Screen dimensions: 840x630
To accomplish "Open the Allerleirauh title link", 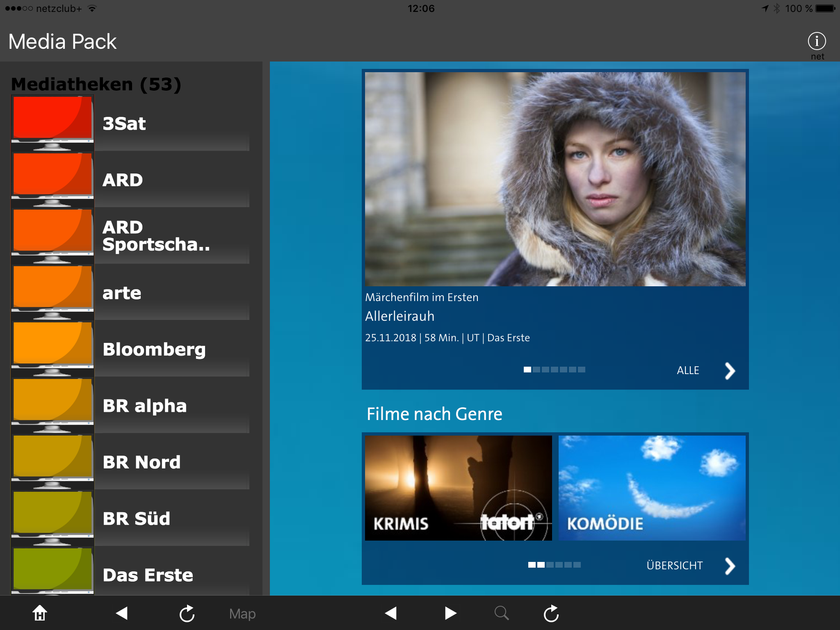I will pyautogui.click(x=399, y=316).
